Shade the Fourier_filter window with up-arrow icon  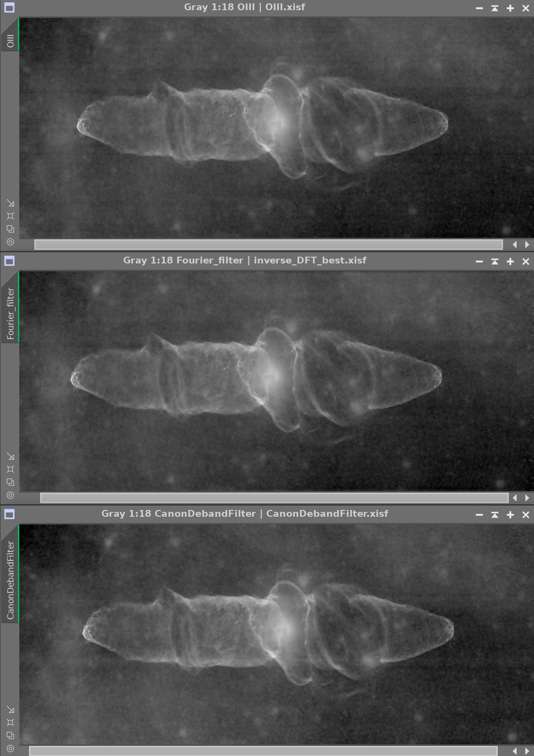(x=495, y=262)
